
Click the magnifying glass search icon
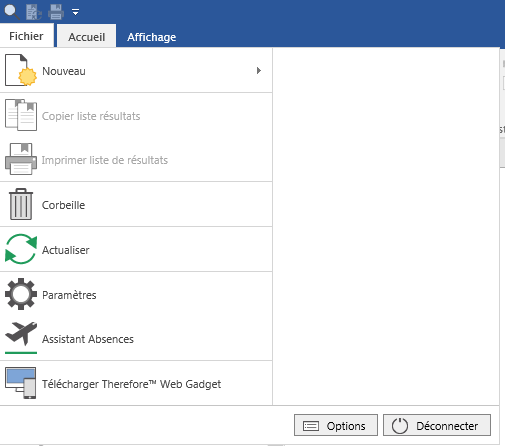[x=12, y=11]
